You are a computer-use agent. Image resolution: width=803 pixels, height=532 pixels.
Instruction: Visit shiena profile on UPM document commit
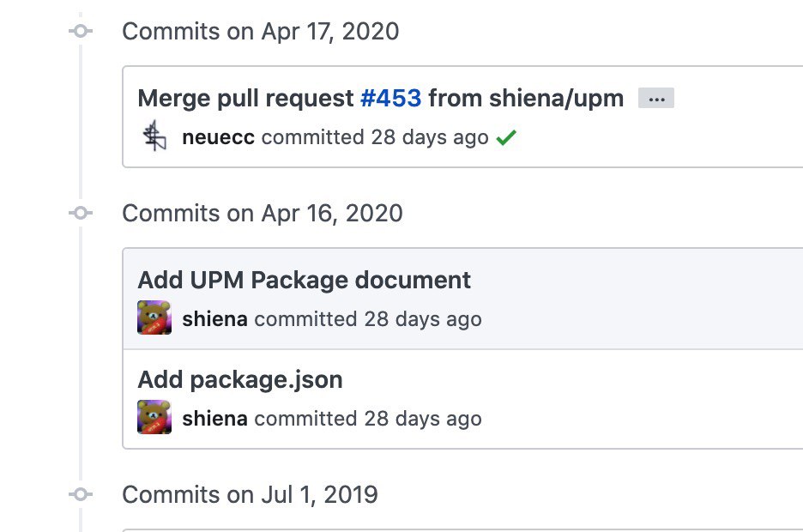pyautogui.click(x=215, y=319)
